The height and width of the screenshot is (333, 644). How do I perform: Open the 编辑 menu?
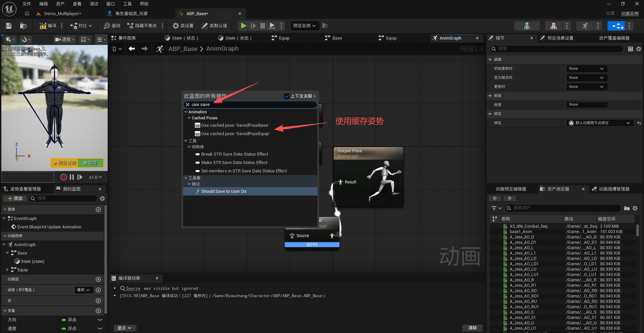pyautogui.click(x=43, y=4)
